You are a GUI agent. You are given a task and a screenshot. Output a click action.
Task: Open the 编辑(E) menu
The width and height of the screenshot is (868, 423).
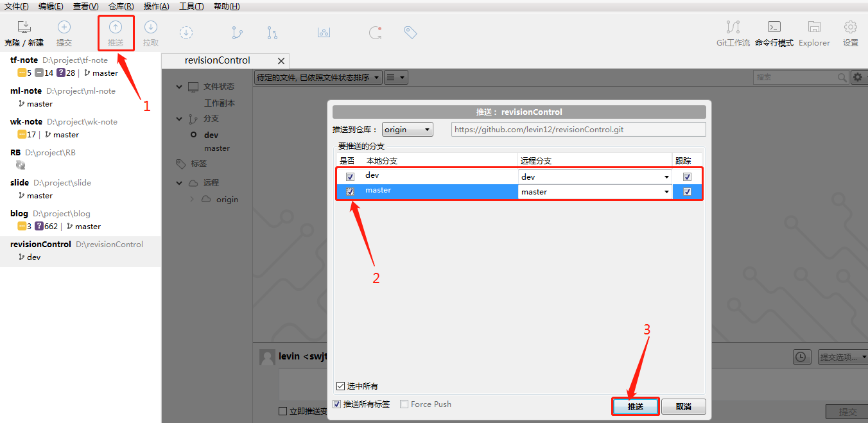tap(51, 6)
